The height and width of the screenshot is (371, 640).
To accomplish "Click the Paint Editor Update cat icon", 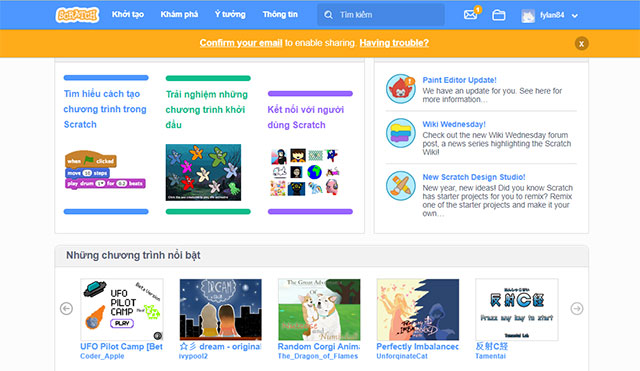I will click(x=401, y=89).
